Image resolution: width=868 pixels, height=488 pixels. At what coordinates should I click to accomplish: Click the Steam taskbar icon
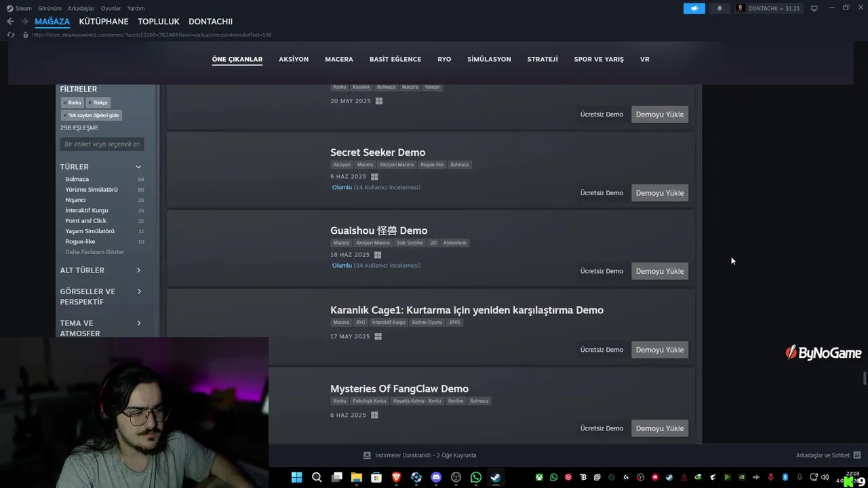coord(496,477)
